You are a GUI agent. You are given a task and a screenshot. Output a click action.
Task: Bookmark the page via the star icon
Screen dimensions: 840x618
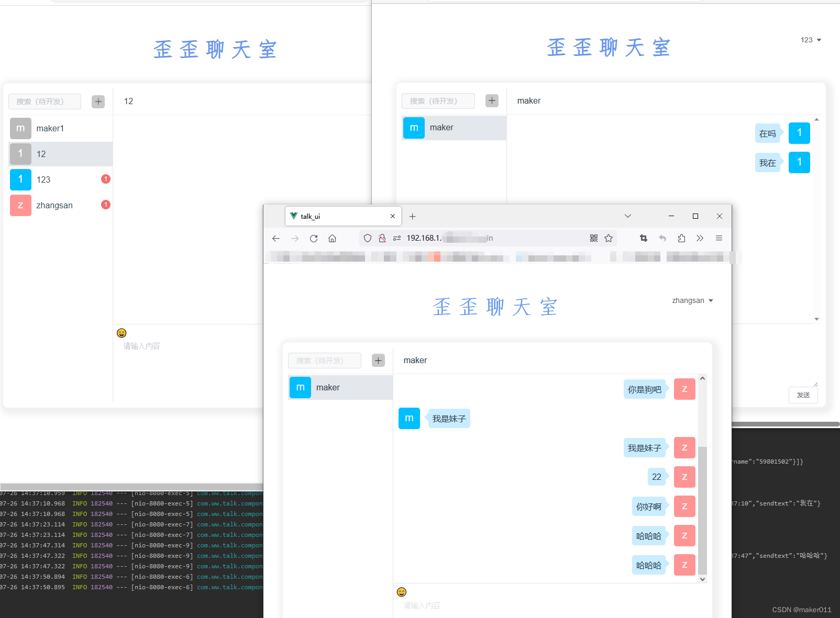(x=609, y=238)
